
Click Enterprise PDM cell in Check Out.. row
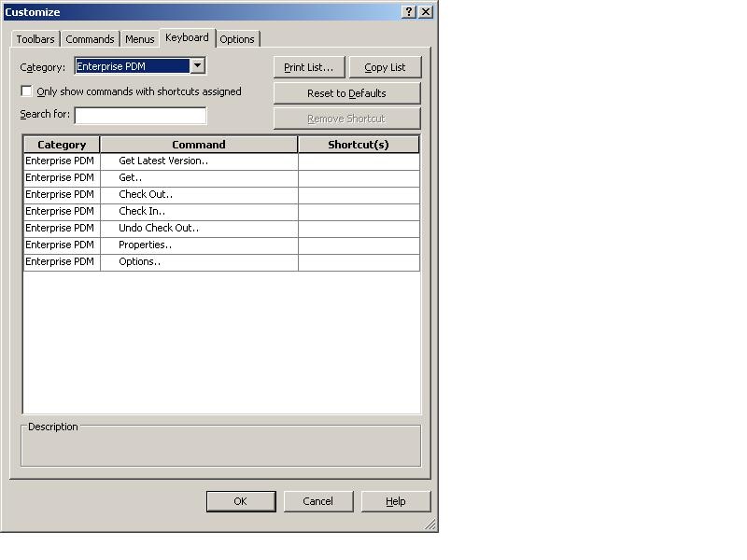point(62,195)
